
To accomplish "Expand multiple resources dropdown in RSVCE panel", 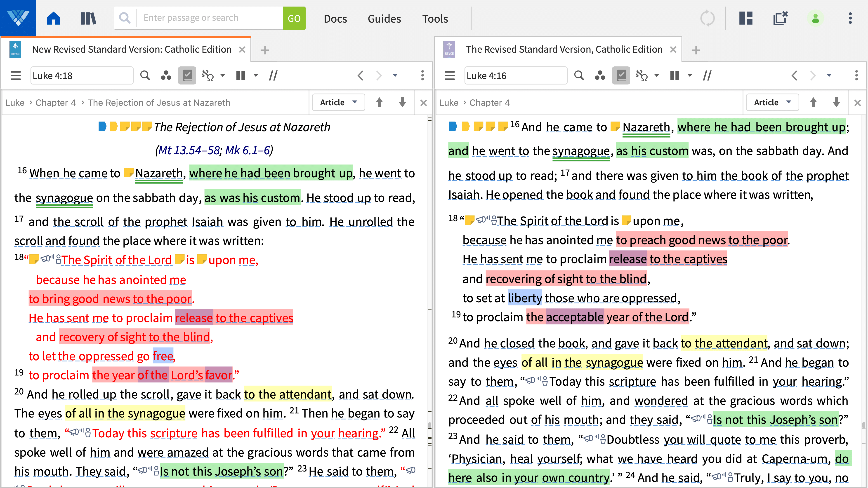I will point(690,75).
